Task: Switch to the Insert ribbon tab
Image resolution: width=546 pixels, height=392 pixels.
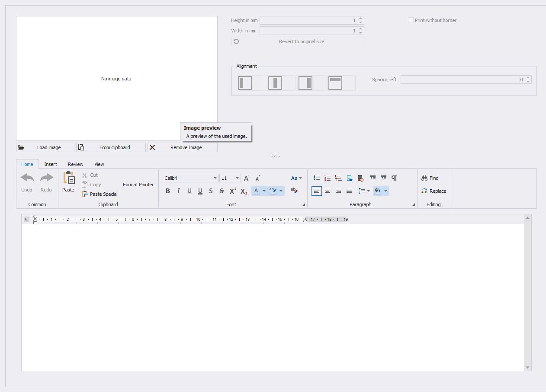Action: [x=51, y=164]
